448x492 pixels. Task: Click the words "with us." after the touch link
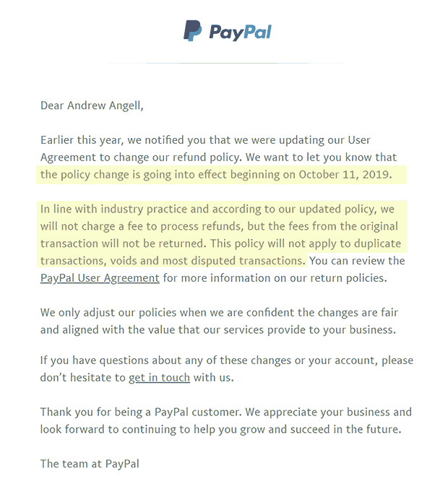pos(214,377)
